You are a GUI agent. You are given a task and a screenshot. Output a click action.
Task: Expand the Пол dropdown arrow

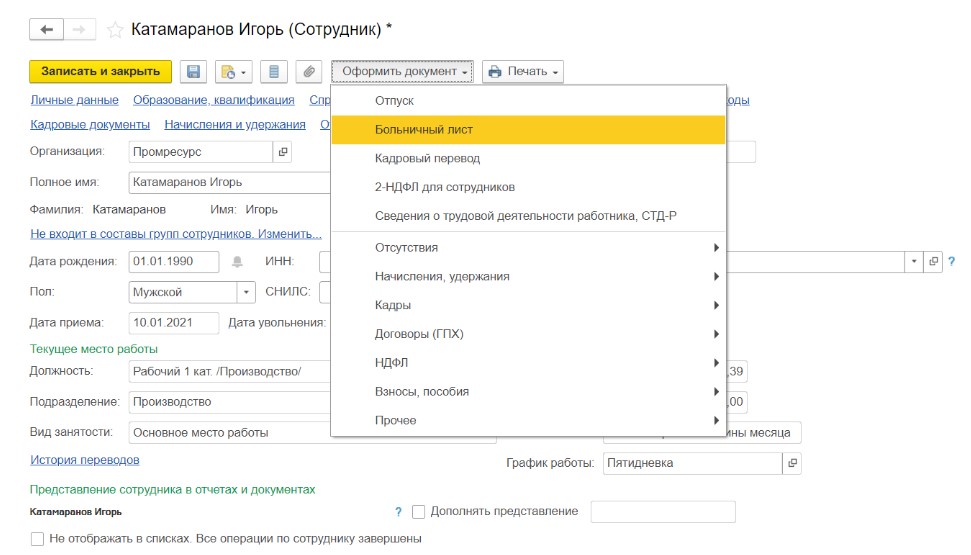pos(246,293)
